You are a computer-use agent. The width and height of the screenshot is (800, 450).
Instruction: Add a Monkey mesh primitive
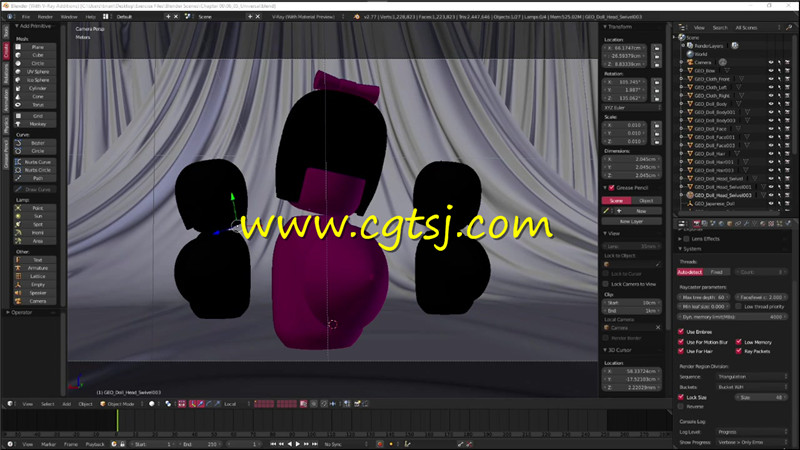[35, 124]
